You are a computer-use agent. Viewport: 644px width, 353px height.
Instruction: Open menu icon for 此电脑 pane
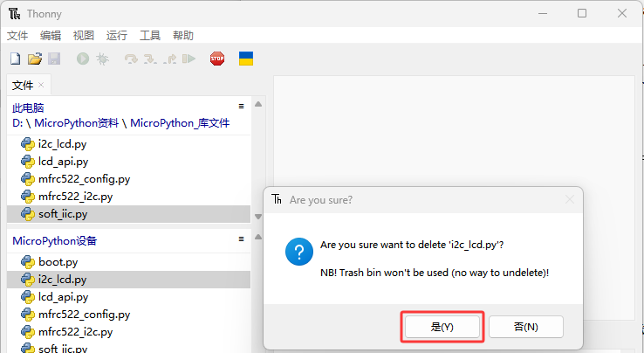pos(241,106)
